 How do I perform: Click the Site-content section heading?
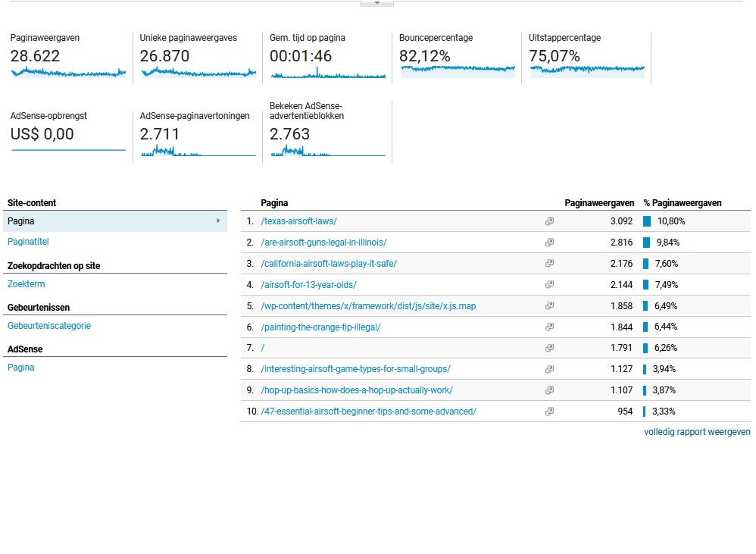32,203
